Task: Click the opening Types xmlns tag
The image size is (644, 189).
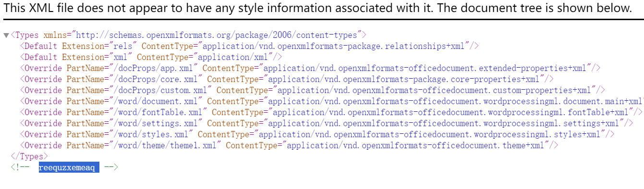Action: 188,35
